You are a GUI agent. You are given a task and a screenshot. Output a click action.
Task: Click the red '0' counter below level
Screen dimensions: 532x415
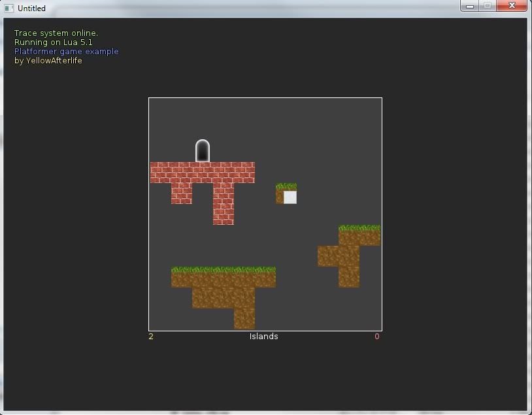coord(377,337)
